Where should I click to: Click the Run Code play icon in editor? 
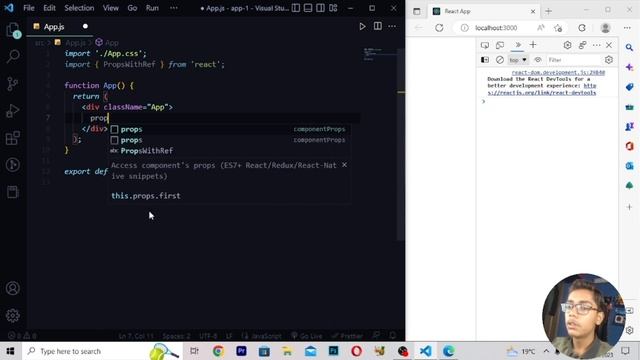362,27
